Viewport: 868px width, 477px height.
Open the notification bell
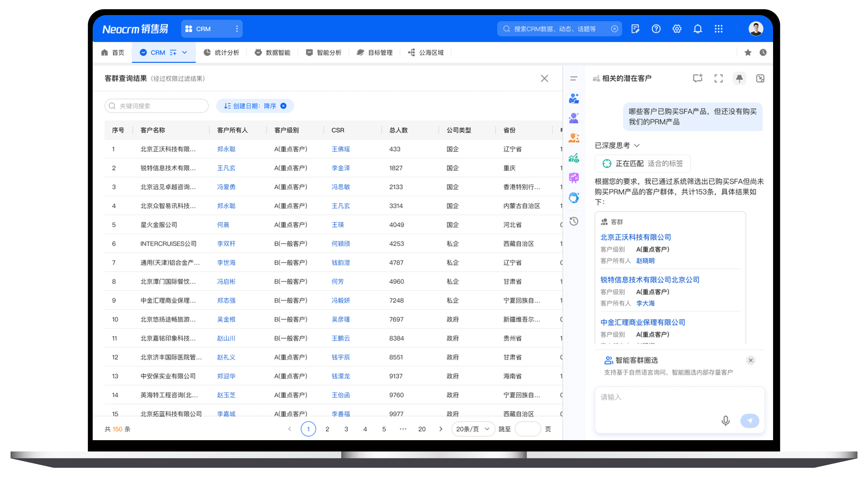tap(698, 29)
